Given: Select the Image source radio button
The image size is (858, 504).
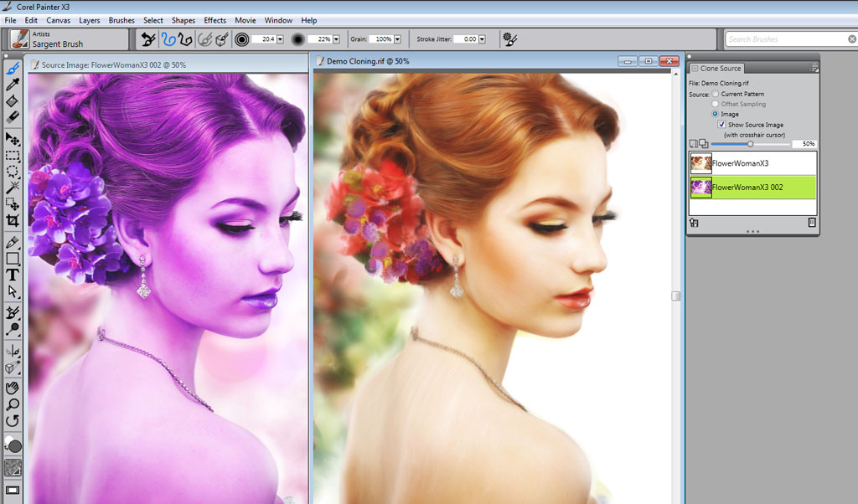Looking at the screenshot, I should pyautogui.click(x=715, y=114).
